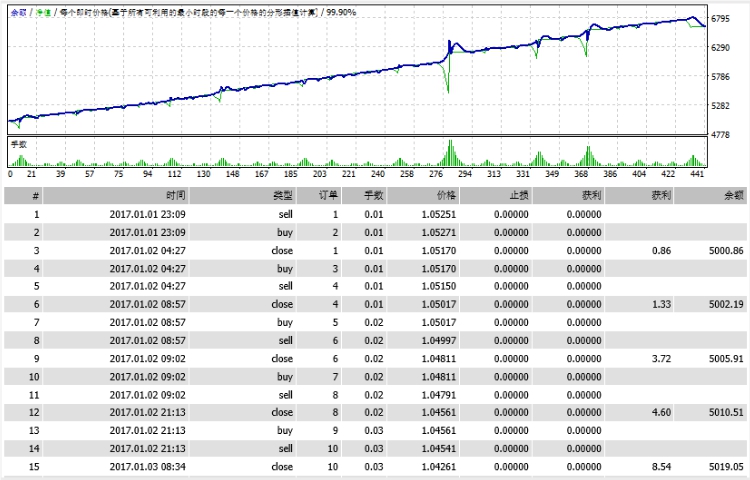Image resolution: width=750 pixels, height=480 pixels.
Task: Select the price cell 1.04541
Action: [439, 448]
